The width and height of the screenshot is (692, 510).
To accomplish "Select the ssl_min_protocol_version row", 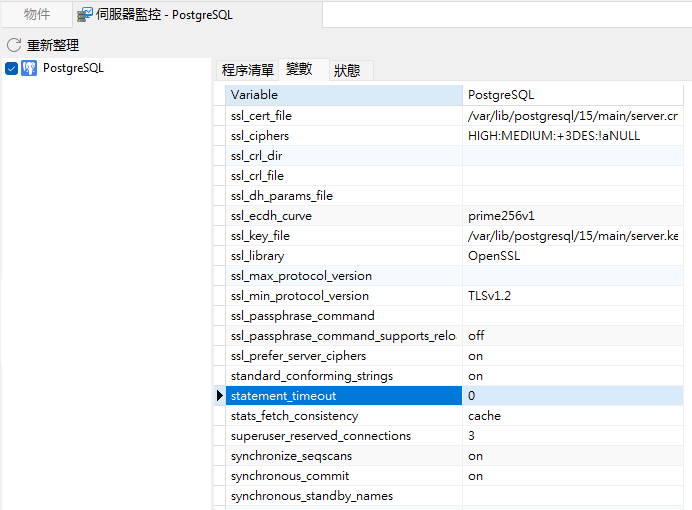I will coord(343,296).
